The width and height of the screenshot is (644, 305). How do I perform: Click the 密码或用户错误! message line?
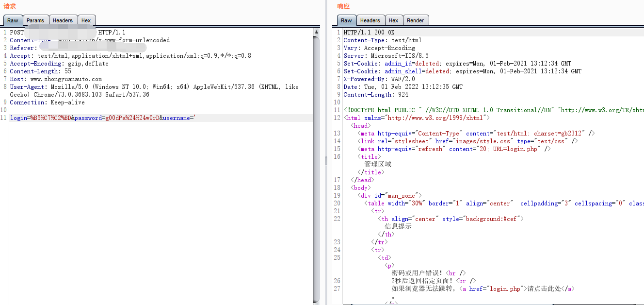click(429, 273)
